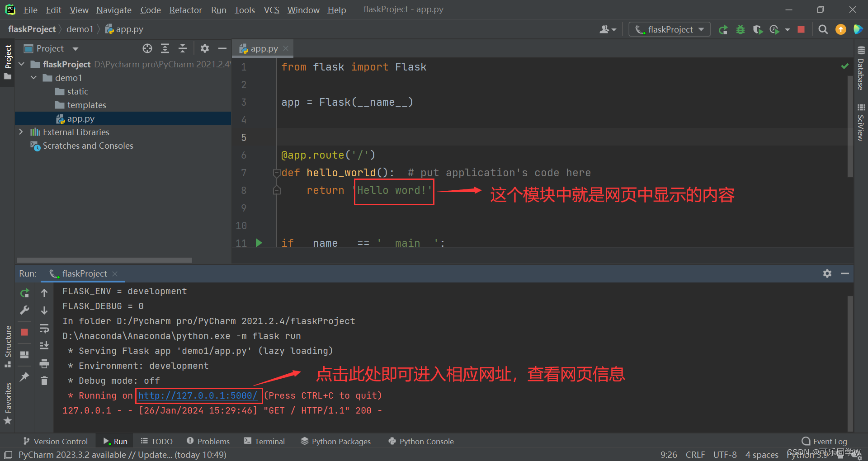Image resolution: width=868 pixels, height=461 pixels.
Task: Click the user account icon in toolbar
Action: [604, 29]
